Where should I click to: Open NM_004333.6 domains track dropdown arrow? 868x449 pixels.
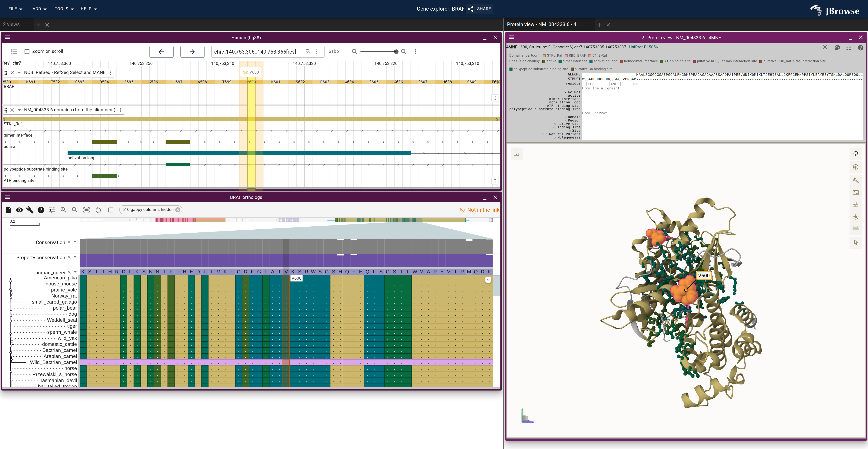[x=19, y=110]
